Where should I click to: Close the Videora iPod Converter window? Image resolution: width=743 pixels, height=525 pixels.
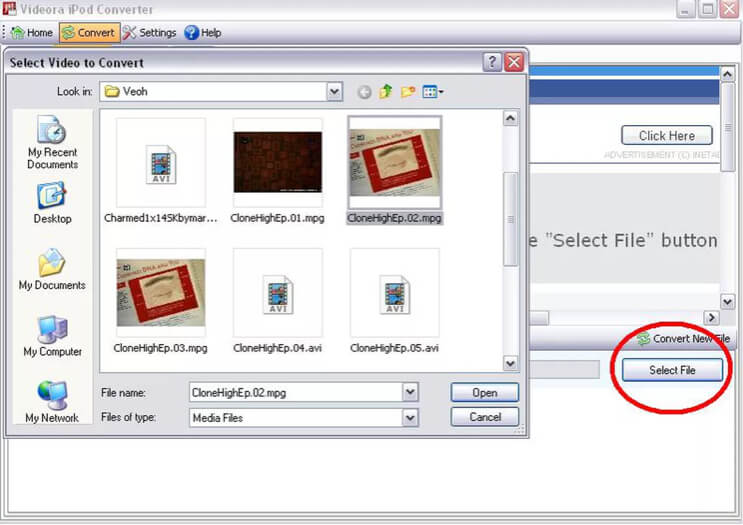(x=730, y=9)
